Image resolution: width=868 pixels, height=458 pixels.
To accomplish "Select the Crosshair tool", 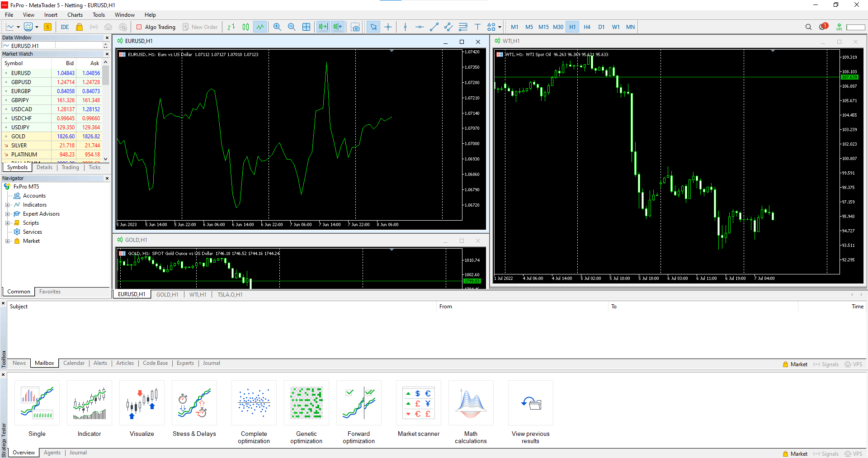I will (x=388, y=27).
